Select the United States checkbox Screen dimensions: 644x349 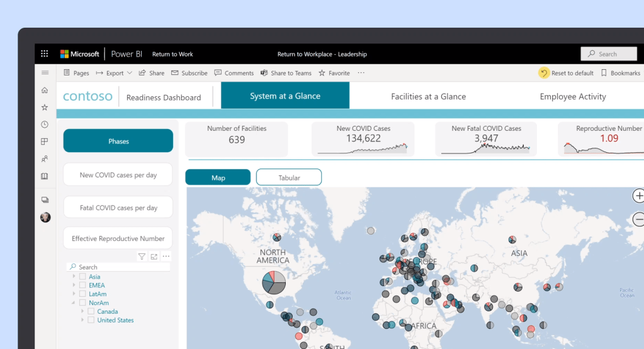[91, 320]
